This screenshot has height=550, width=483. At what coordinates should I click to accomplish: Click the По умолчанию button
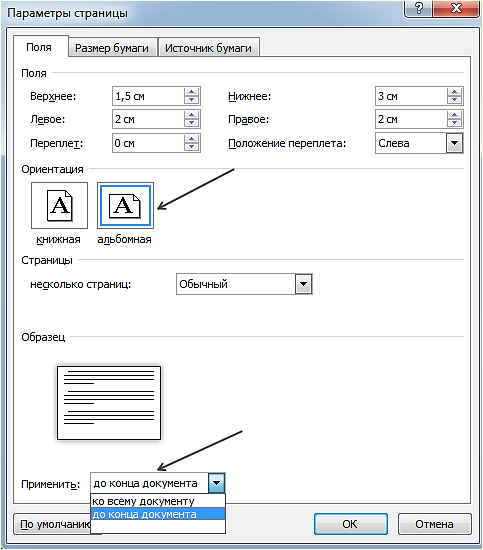pyautogui.click(x=52, y=524)
